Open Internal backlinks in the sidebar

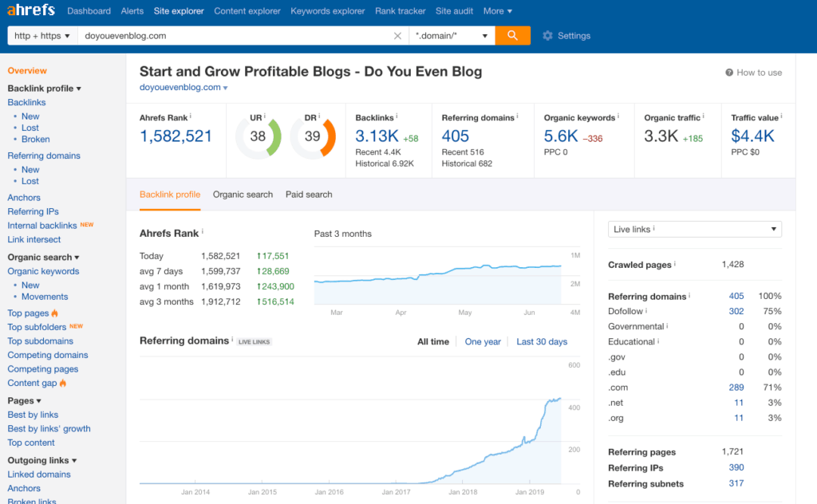[42, 226]
